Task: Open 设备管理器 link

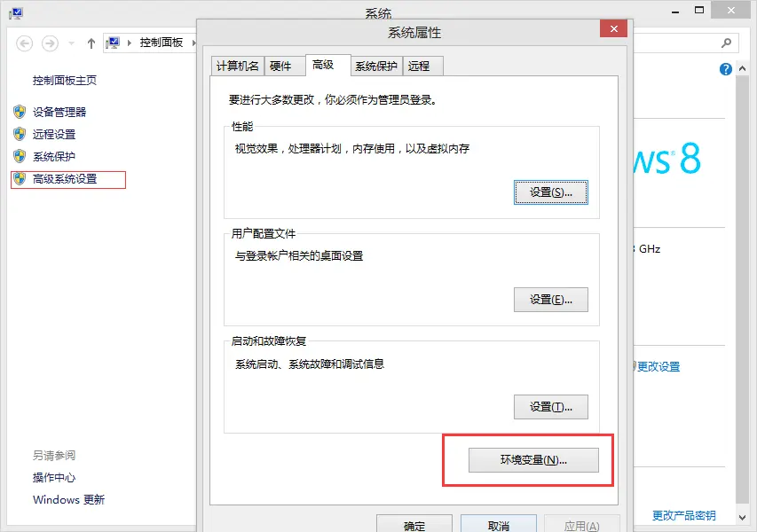Action: click(x=59, y=112)
